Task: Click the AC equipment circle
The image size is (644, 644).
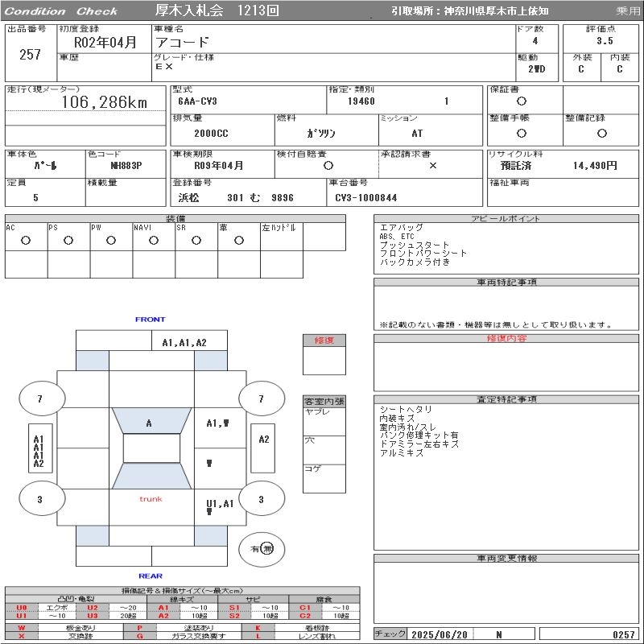Action: 26,240
